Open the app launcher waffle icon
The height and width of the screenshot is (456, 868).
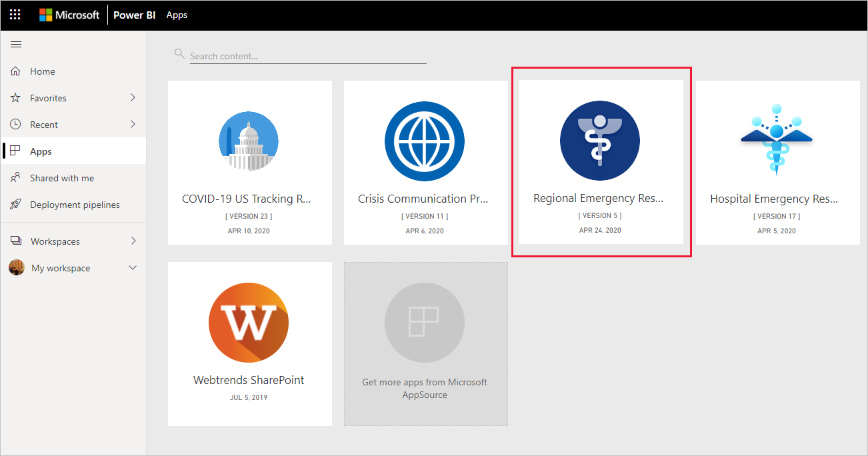click(x=15, y=15)
